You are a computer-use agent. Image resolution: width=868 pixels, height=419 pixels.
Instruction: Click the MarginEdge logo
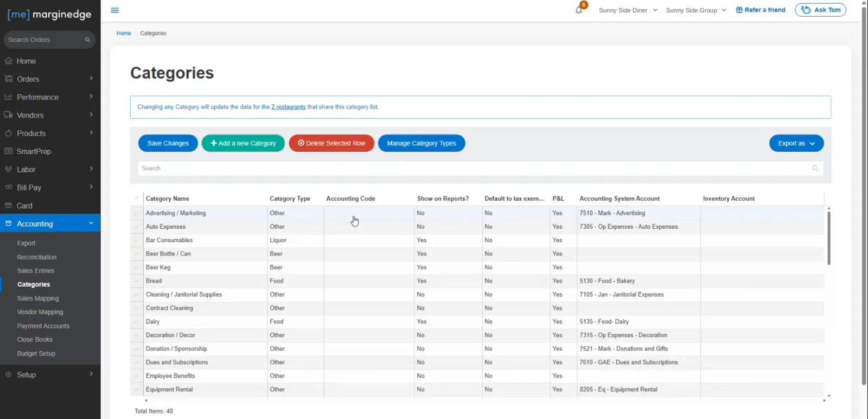point(49,15)
